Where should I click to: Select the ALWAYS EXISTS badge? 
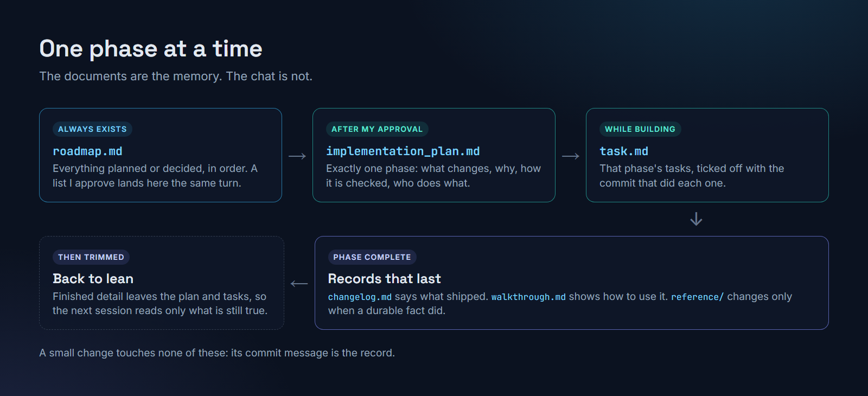coord(92,129)
